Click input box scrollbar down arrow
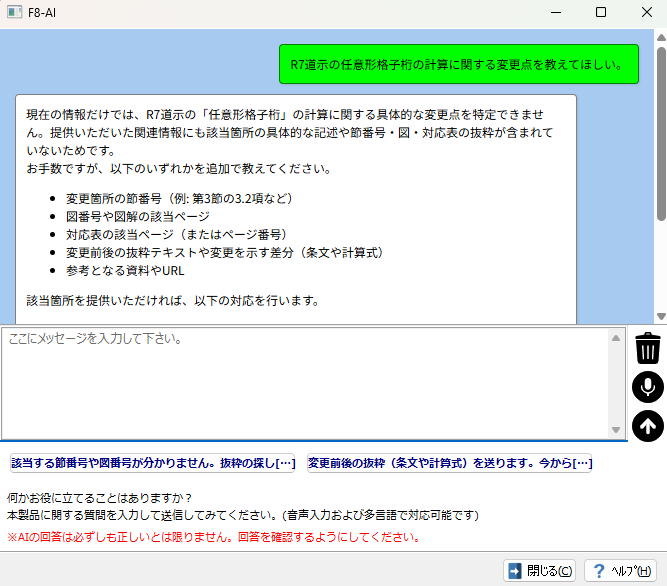The height and width of the screenshot is (586, 667). pos(616,430)
